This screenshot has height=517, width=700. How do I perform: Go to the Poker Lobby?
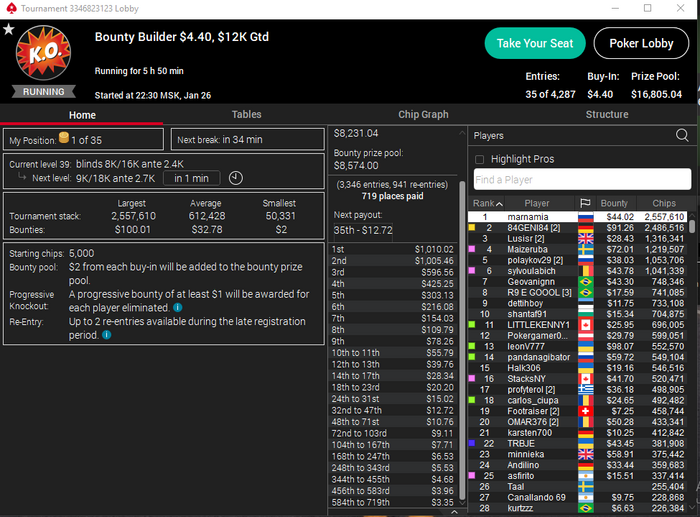click(x=641, y=43)
